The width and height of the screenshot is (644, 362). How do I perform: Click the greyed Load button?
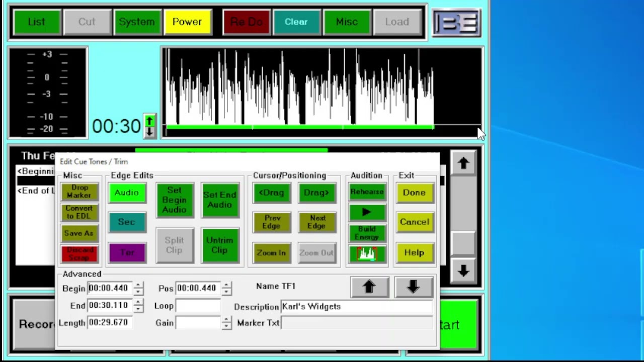(x=396, y=22)
